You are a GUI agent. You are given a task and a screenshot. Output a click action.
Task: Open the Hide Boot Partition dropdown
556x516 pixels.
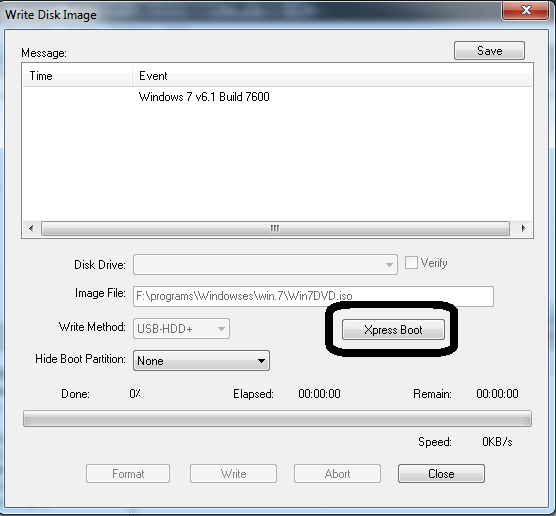click(201, 361)
